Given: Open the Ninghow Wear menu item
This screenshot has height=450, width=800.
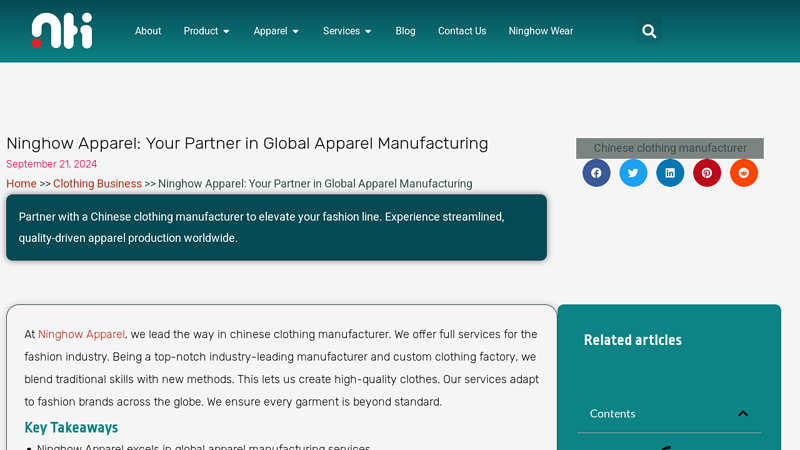Looking at the screenshot, I should [541, 31].
